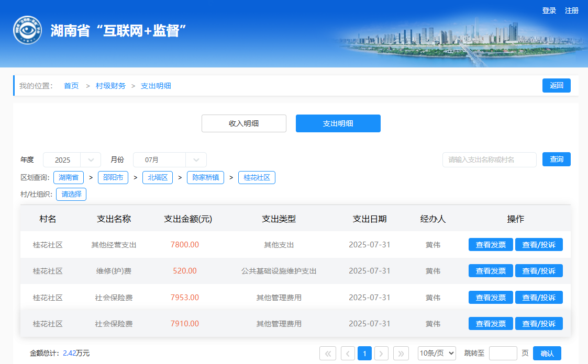Click 首页 breadcrumb link

coord(71,86)
